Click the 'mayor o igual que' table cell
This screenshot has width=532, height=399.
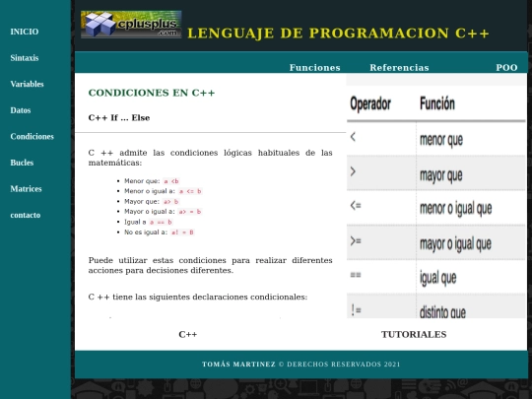tap(455, 243)
